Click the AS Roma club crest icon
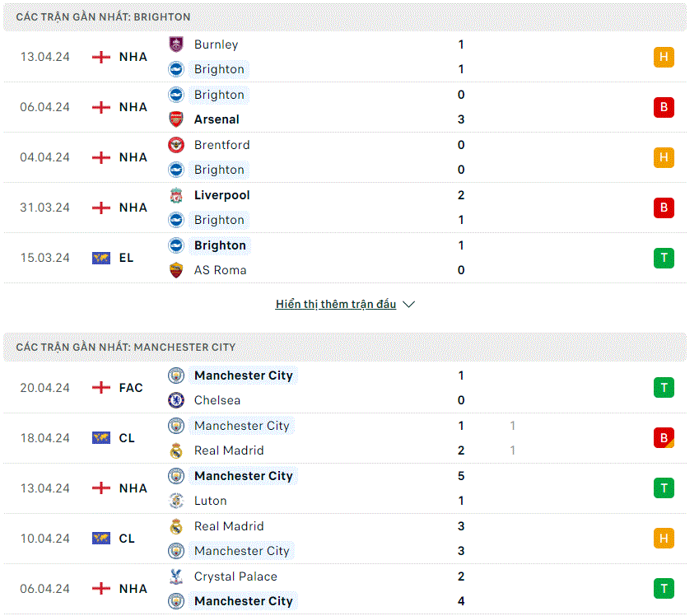This screenshot has height=616, width=699. coord(176,270)
